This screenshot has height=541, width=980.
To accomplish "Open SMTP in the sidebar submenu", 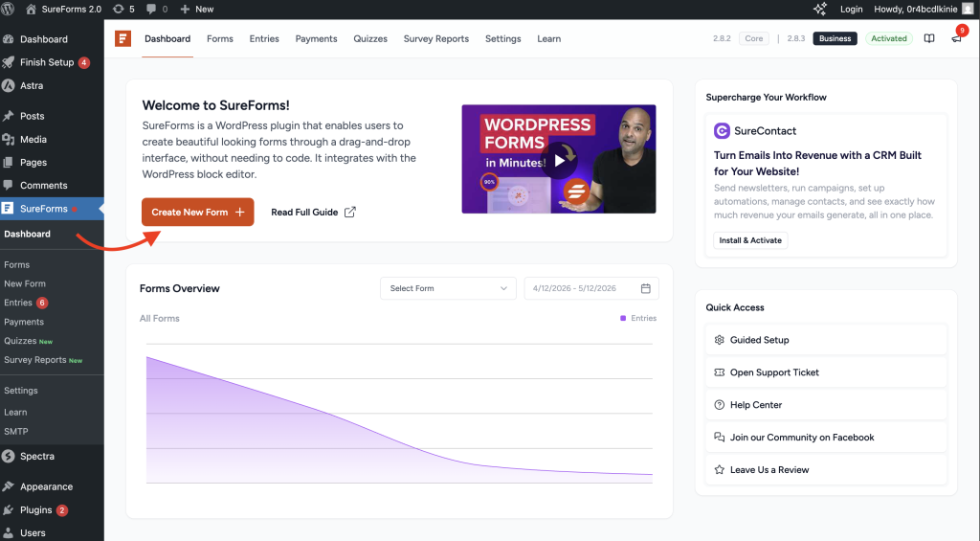I will pyautogui.click(x=16, y=431).
